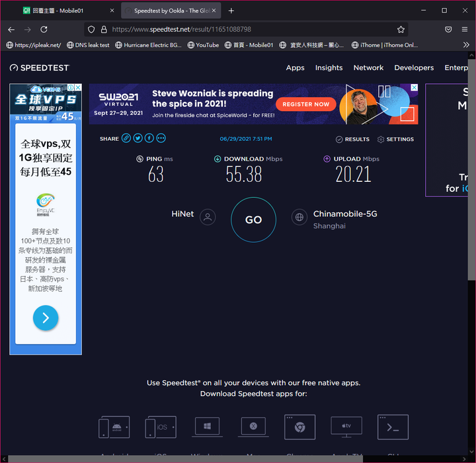Image resolution: width=476 pixels, height=463 pixels.
Task: Bookmark this page with the star
Action: pos(401,30)
